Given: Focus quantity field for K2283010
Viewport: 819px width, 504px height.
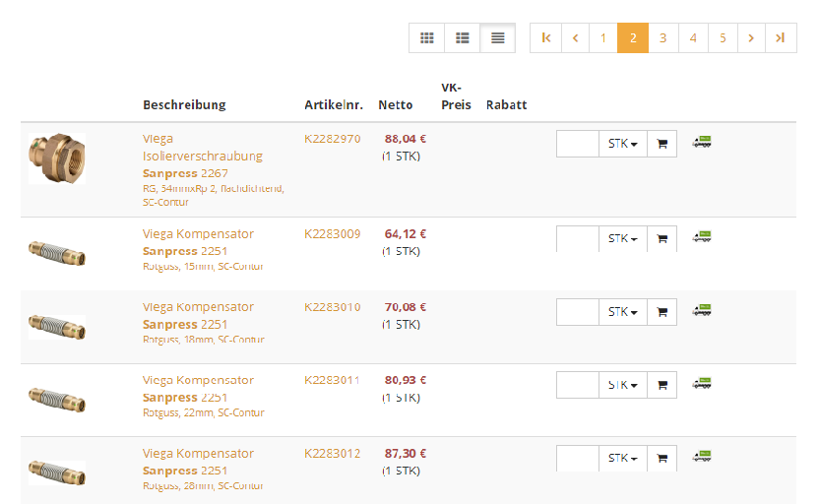Looking at the screenshot, I should point(577,312).
